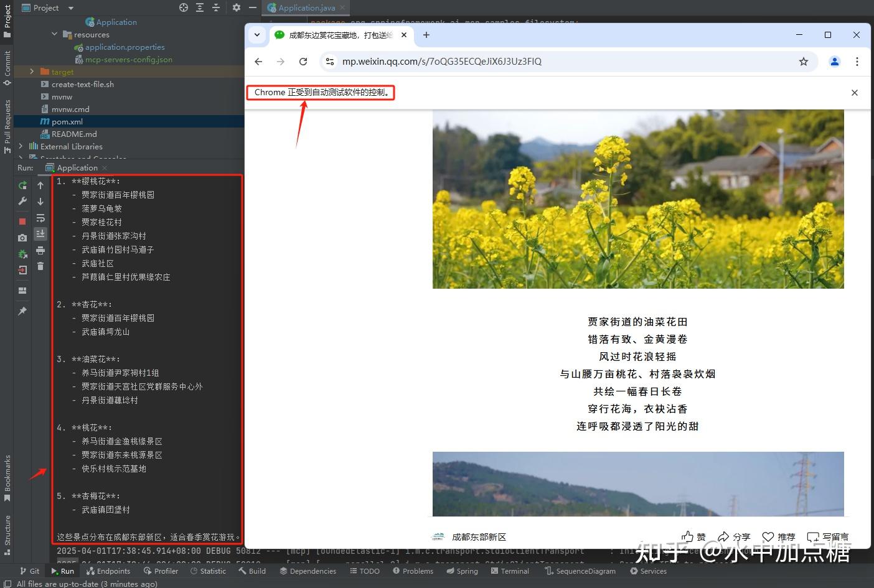874x588 pixels.
Task: Share the article via 分享
Action: click(735, 536)
